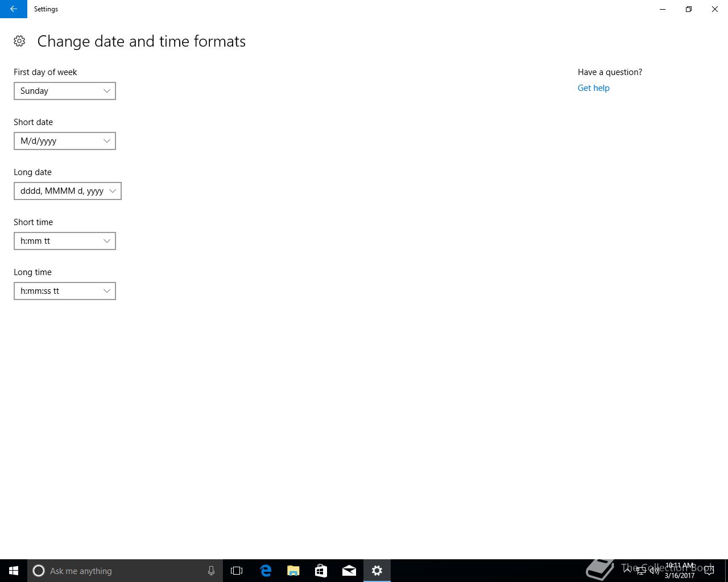Click the Get help link
Image resolution: width=728 pixels, height=582 pixels.
(x=593, y=88)
